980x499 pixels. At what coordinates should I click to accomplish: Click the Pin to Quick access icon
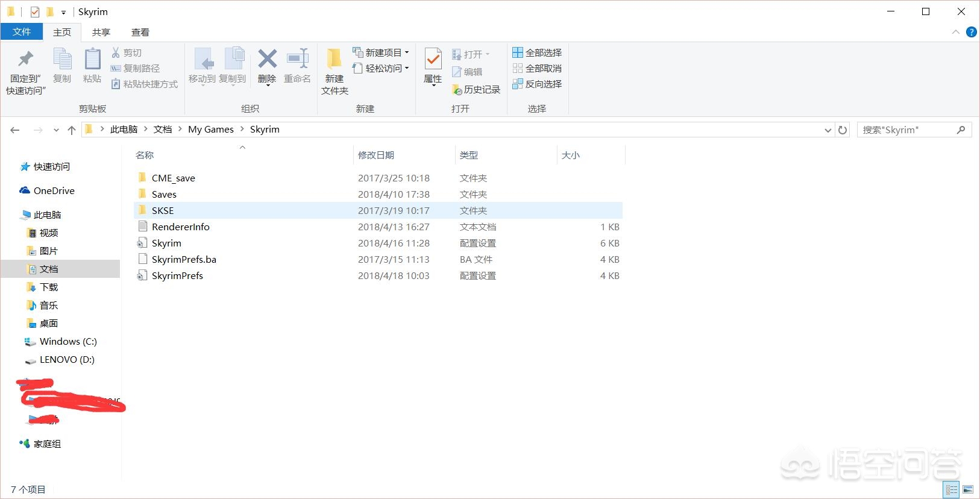26,59
